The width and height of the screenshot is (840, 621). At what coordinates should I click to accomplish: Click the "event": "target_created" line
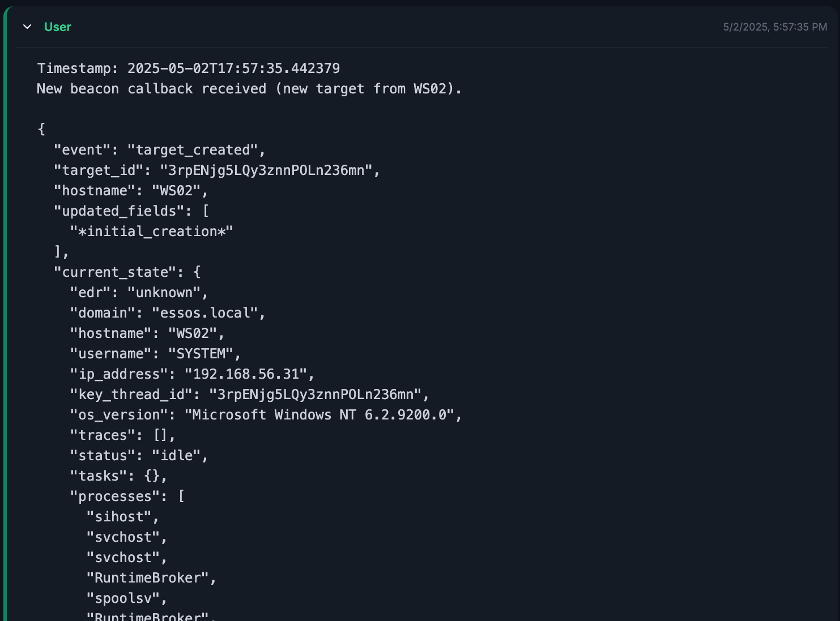pyautogui.click(x=159, y=150)
